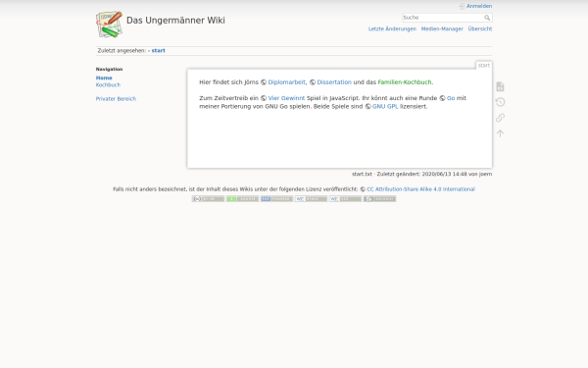Click globe icon before Vier Gewinnt
Image resolution: width=588 pixels, height=368 pixels.
264,98
